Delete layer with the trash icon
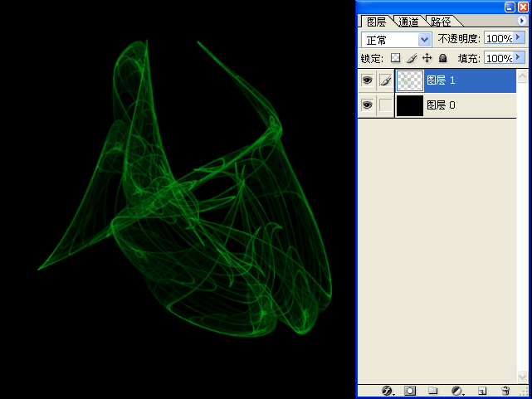 [x=505, y=391]
